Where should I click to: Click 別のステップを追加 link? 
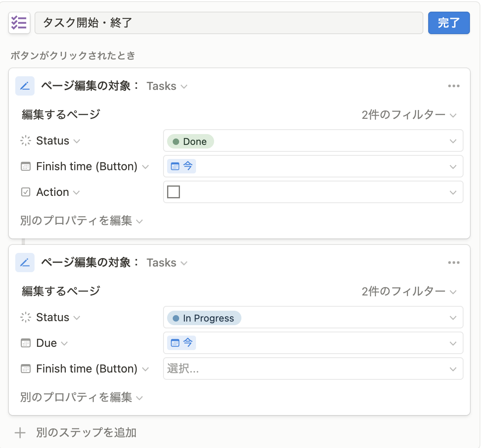pos(86,433)
